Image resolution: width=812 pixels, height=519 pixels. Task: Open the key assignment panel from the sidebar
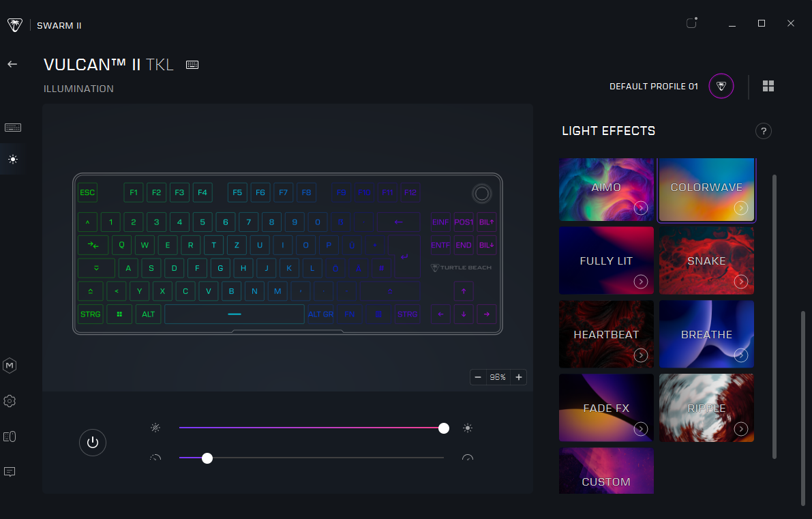(12, 127)
